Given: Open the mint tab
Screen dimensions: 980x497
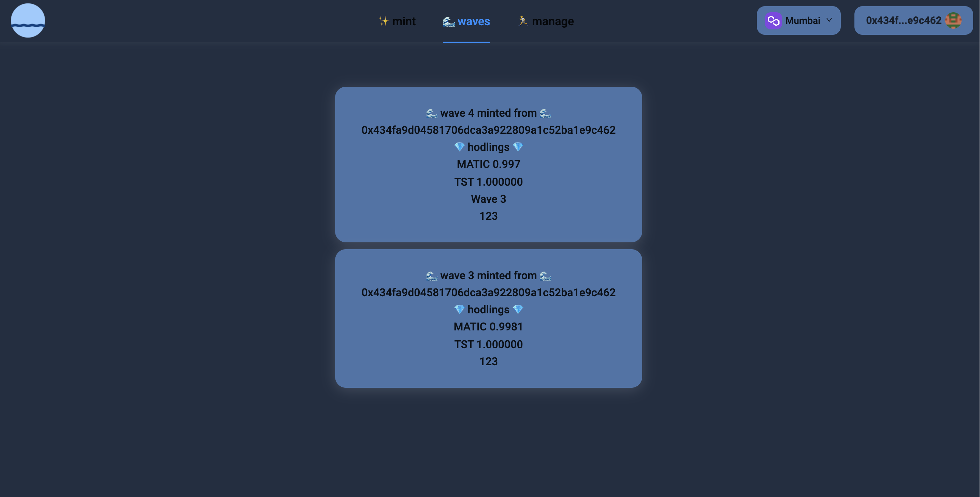Looking at the screenshot, I should (x=397, y=21).
